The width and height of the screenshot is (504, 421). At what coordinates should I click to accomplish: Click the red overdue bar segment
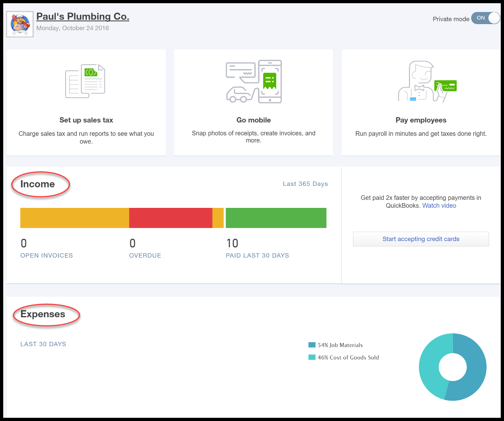pos(171,218)
